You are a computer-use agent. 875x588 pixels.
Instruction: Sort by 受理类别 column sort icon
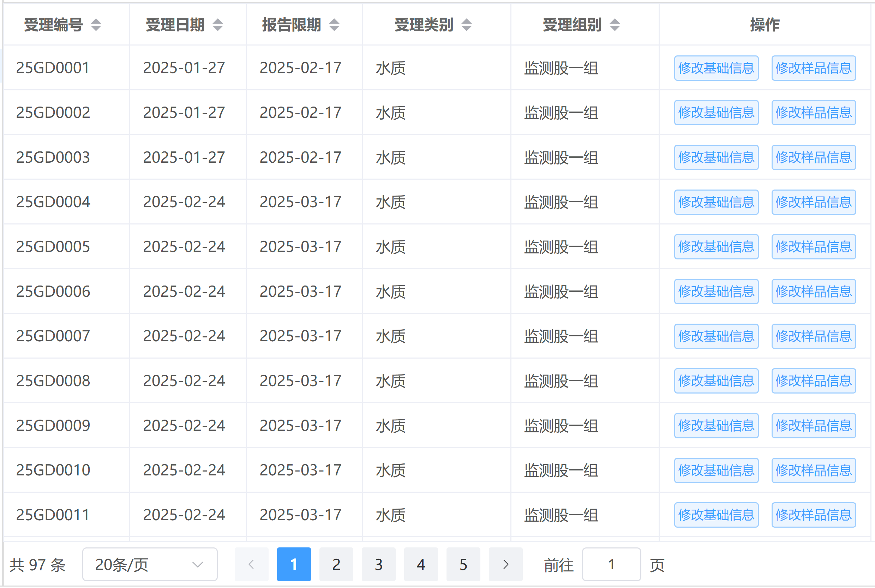coord(467,25)
